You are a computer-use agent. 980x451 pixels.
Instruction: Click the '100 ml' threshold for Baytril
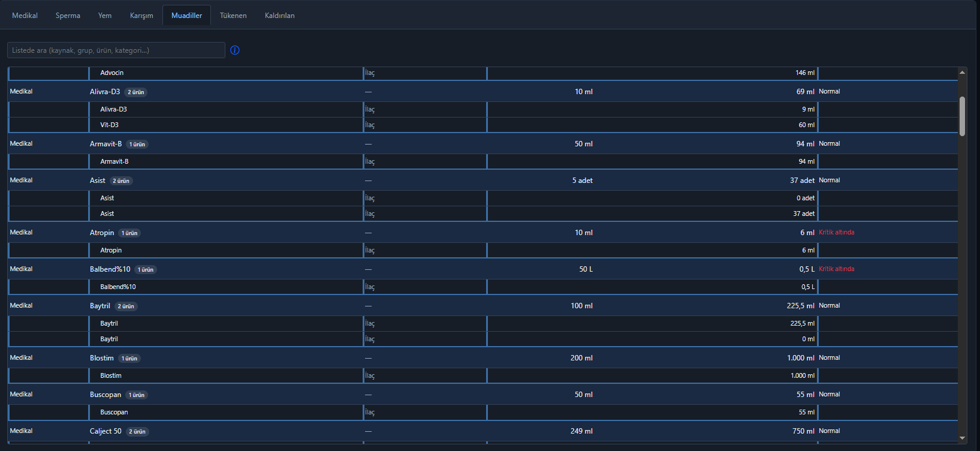pos(582,306)
